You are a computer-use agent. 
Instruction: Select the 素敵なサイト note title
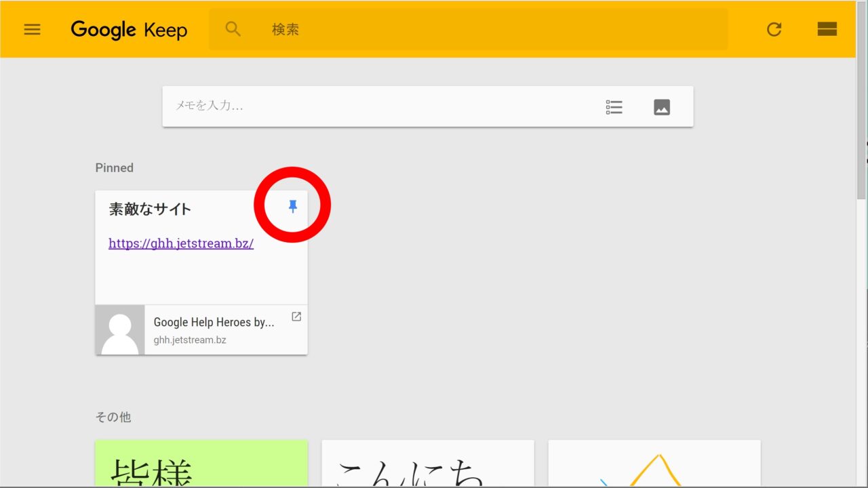150,209
